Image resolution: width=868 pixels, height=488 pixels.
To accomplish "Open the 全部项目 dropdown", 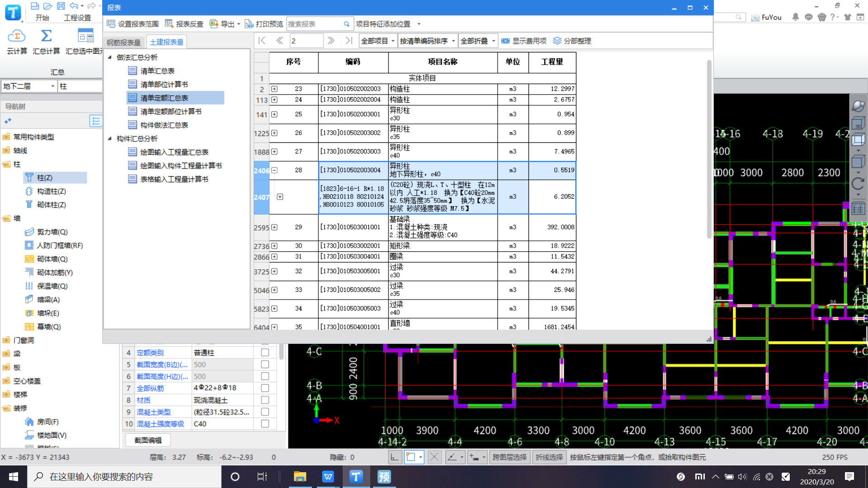I will pos(378,41).
